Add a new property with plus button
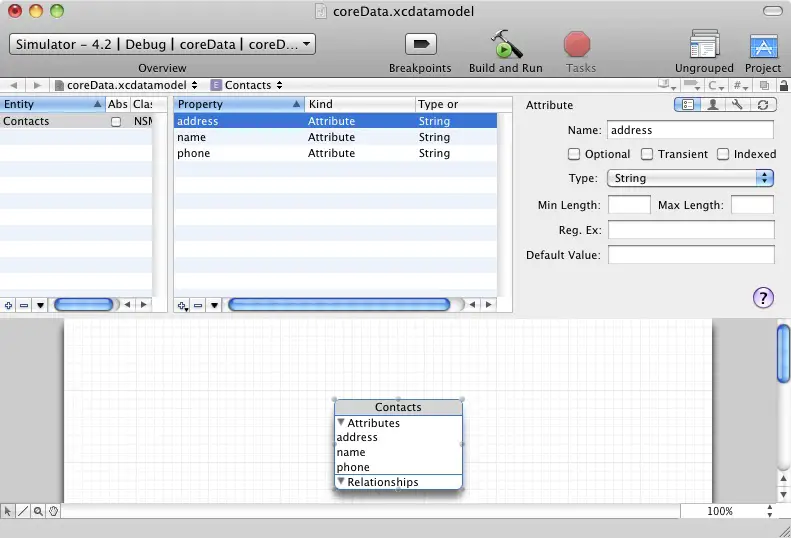 coord(183,305)
